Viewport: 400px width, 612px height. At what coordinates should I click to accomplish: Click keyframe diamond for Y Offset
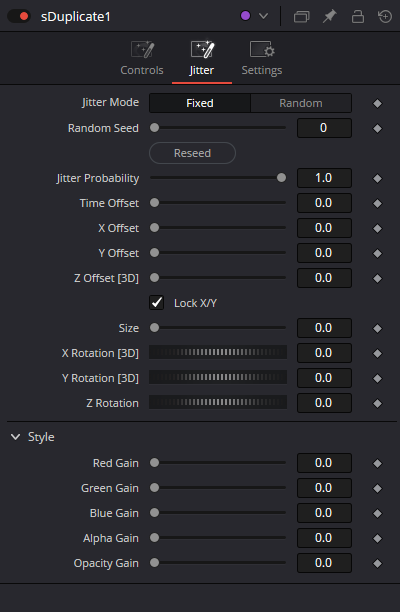click(x=377, y=253)
